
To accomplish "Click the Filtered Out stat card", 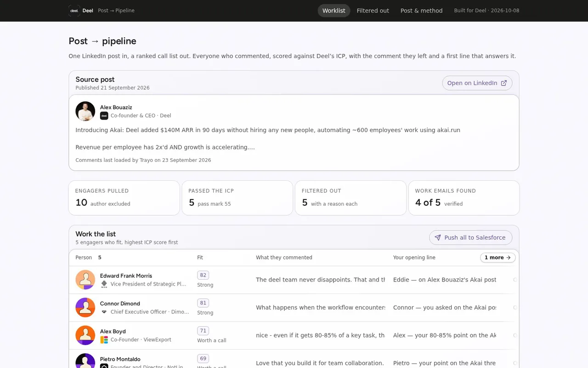I will tap(351, 198).
